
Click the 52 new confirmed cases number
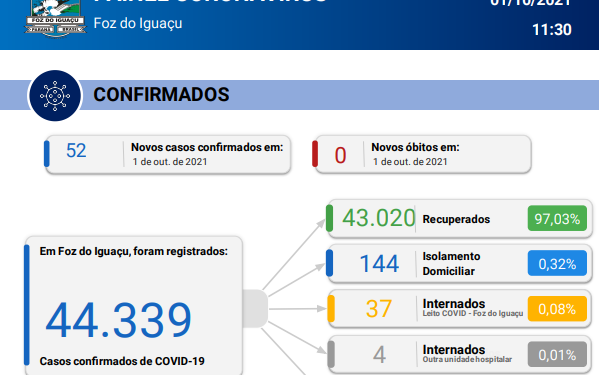click(76, 150)
